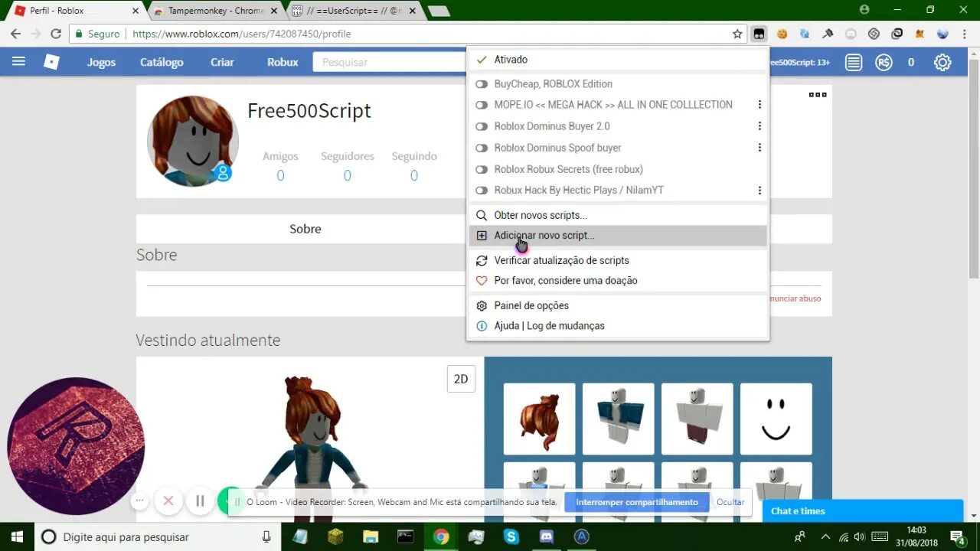Screen dimensions: 980x551
Task: Open Ajuda | Log de mudanças
Action: [618, 326]
